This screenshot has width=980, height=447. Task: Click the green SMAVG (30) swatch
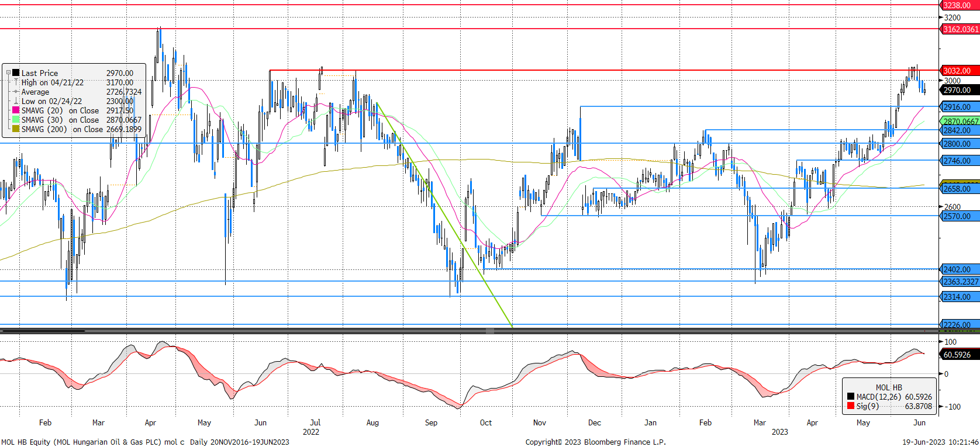16,120
